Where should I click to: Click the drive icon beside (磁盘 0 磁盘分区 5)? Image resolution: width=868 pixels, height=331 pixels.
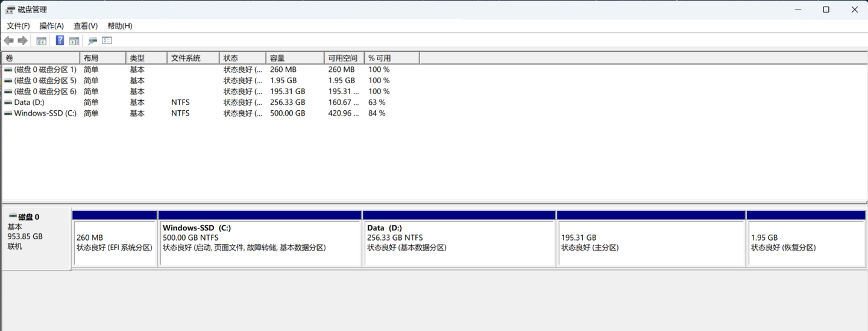pyautogui.click(x=8, y=81)
